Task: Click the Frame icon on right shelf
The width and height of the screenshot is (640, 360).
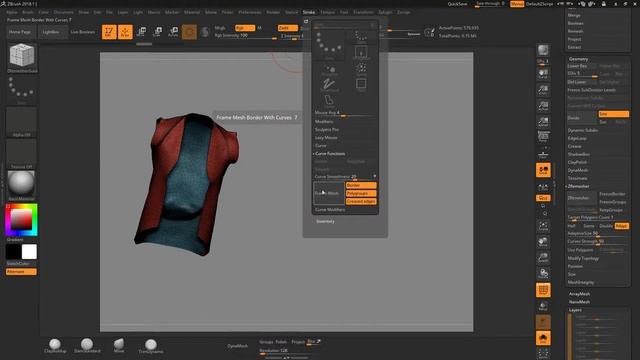Action: pyautogui.click(x=543, y=226)
